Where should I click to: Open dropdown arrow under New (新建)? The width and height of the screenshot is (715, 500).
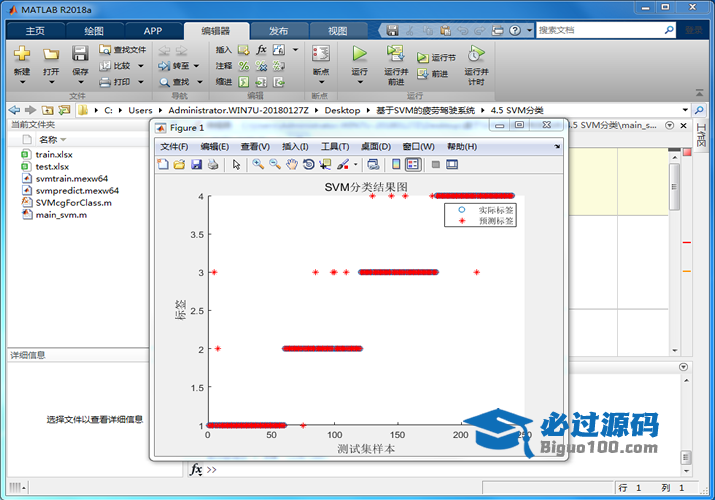[x=22, y=82]
